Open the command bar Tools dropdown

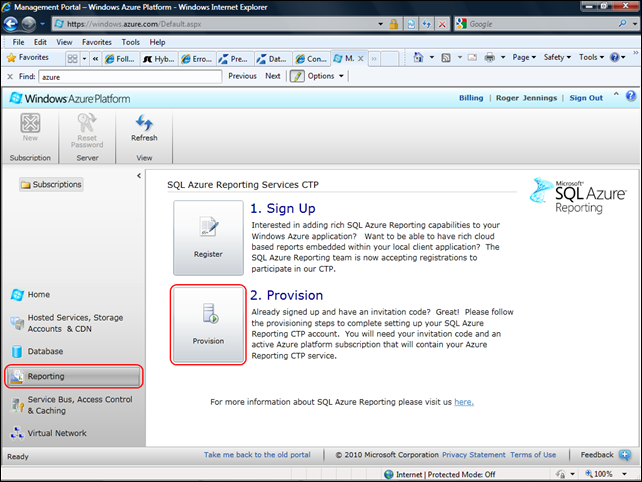tap(591, 57)
